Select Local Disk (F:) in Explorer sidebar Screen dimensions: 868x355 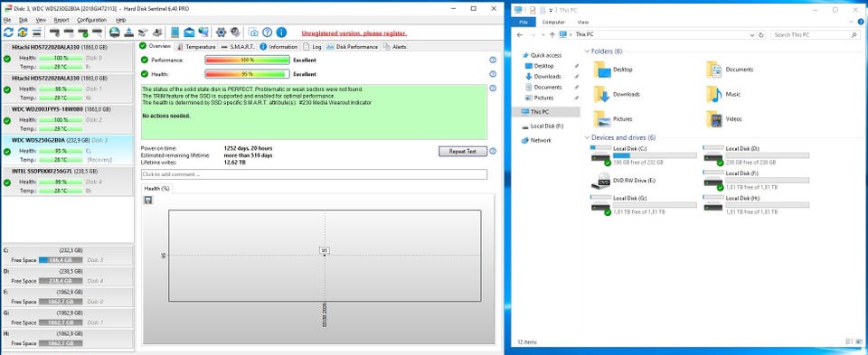point(542,126)
